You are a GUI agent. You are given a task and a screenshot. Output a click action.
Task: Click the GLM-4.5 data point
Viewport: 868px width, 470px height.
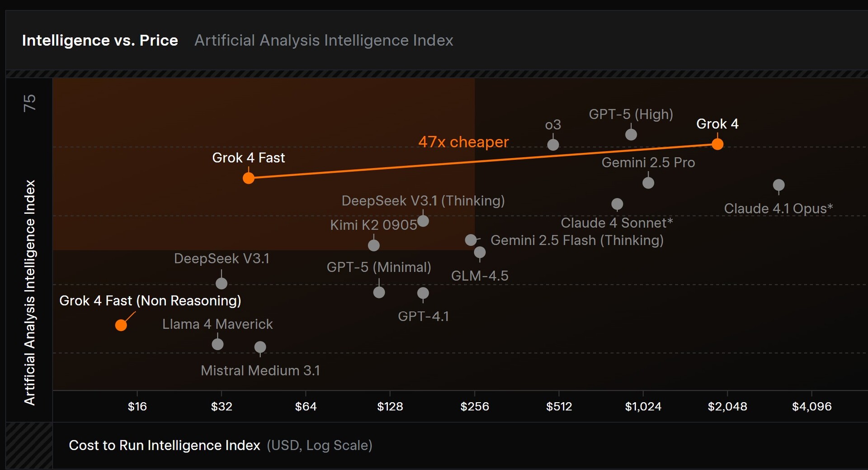(x=480, y=252)
